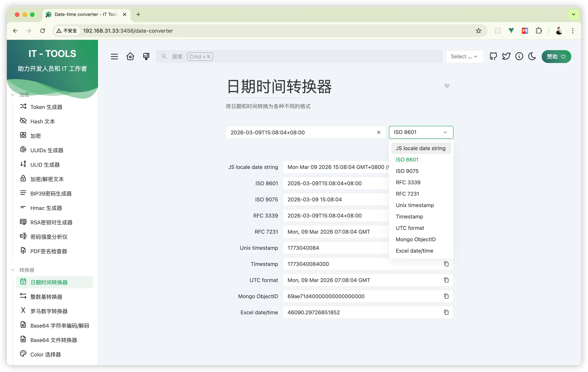Screen dimensions: 588x372
Task: Choose ISO 9075 option
Action: [x=421, y=171]
